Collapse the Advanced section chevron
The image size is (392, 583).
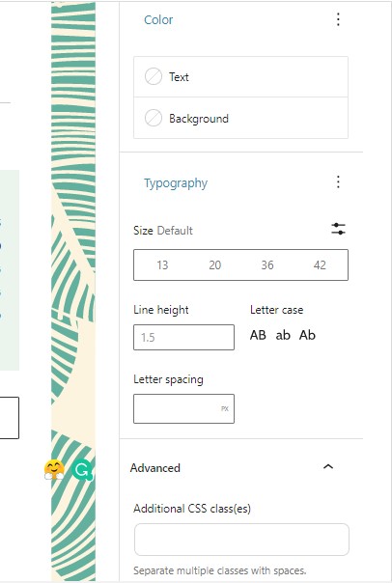pos(328,467)
